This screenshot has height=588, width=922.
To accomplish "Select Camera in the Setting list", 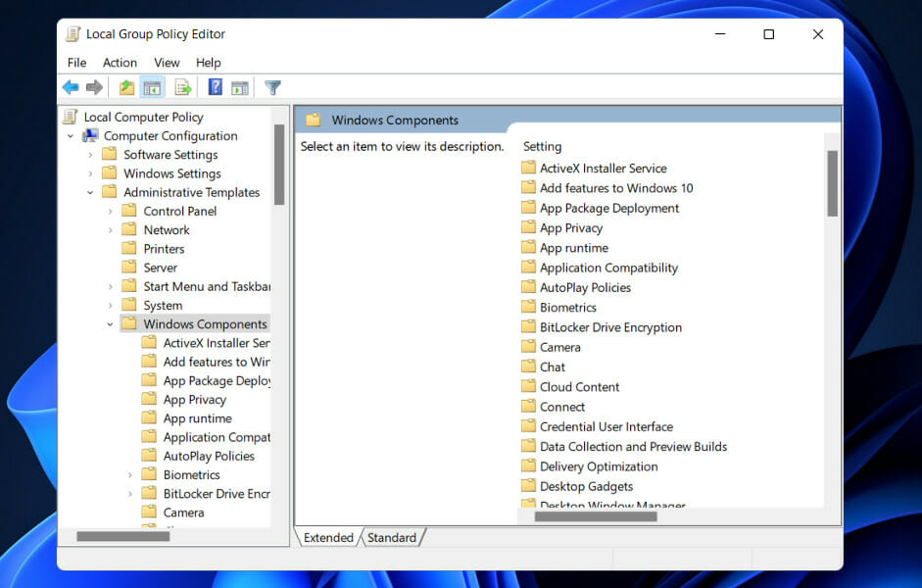I will 559,347.
